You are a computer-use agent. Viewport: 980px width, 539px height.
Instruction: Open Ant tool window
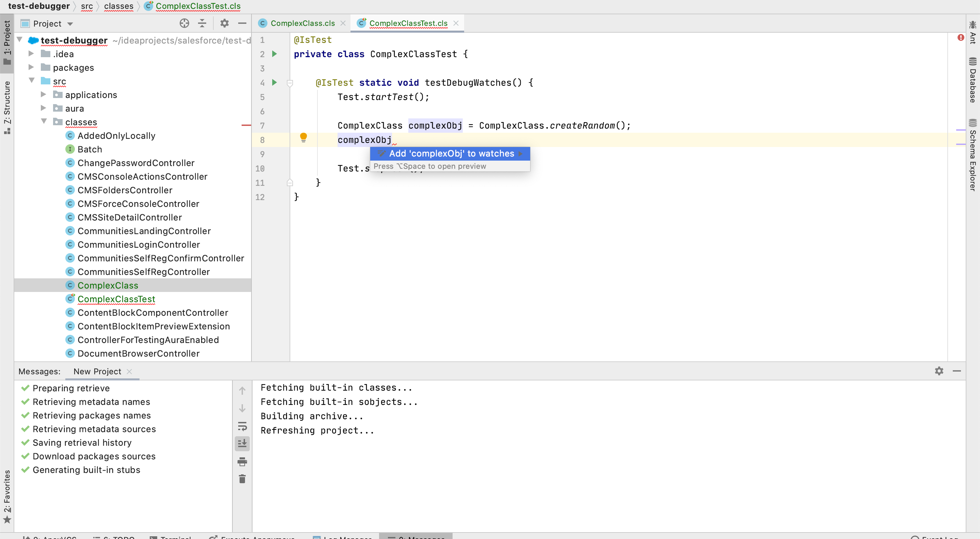[x=973, y=32]
